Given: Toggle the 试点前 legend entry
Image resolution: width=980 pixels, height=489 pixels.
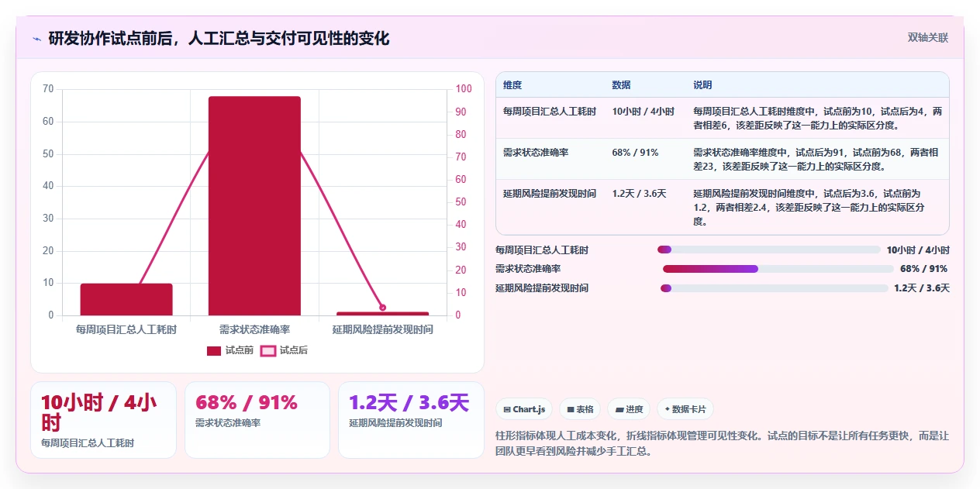Looking at the screenshot, I should coord(230,350).
